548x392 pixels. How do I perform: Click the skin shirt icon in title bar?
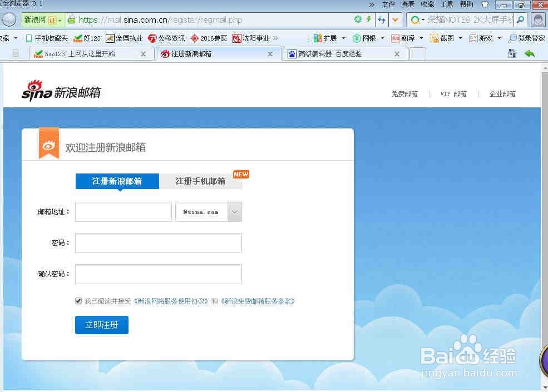[485, 4]
